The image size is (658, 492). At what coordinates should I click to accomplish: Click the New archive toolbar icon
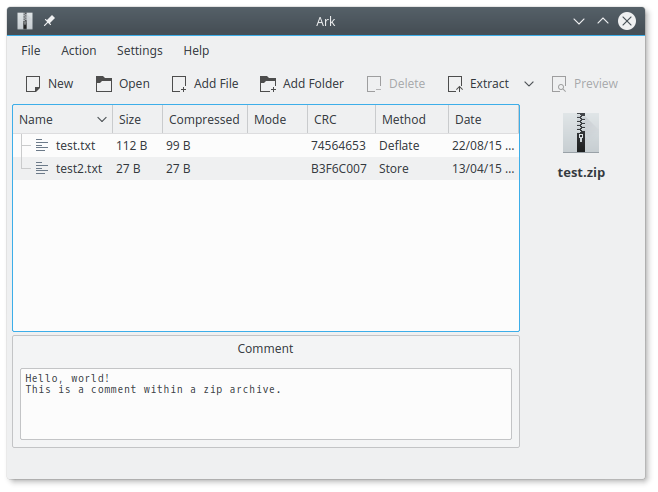pos(33,84)
